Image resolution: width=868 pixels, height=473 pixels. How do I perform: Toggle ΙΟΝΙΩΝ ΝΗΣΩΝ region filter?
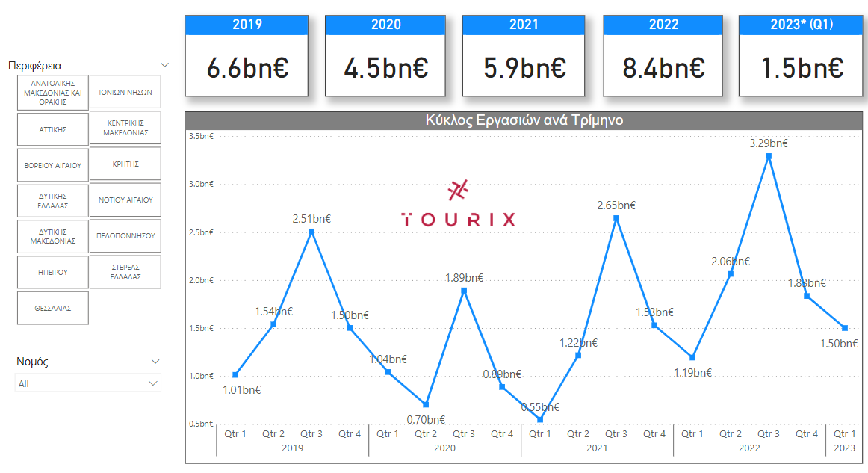(125, 93)
